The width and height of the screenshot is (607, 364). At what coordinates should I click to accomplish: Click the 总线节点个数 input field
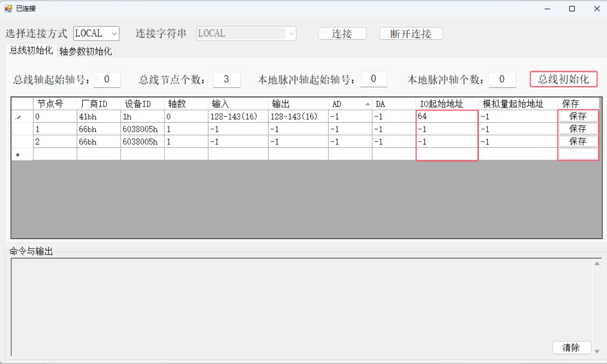pos(227,79)
